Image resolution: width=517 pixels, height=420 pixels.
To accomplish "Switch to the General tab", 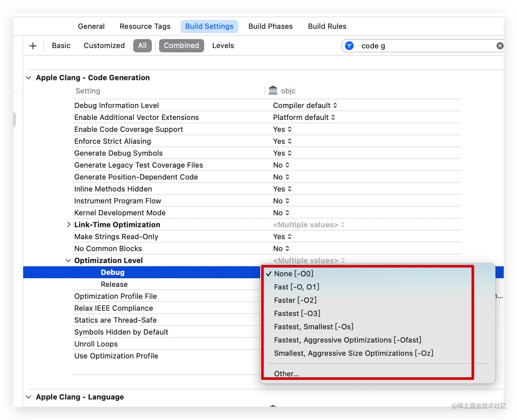I will click(x=91, y=26).
